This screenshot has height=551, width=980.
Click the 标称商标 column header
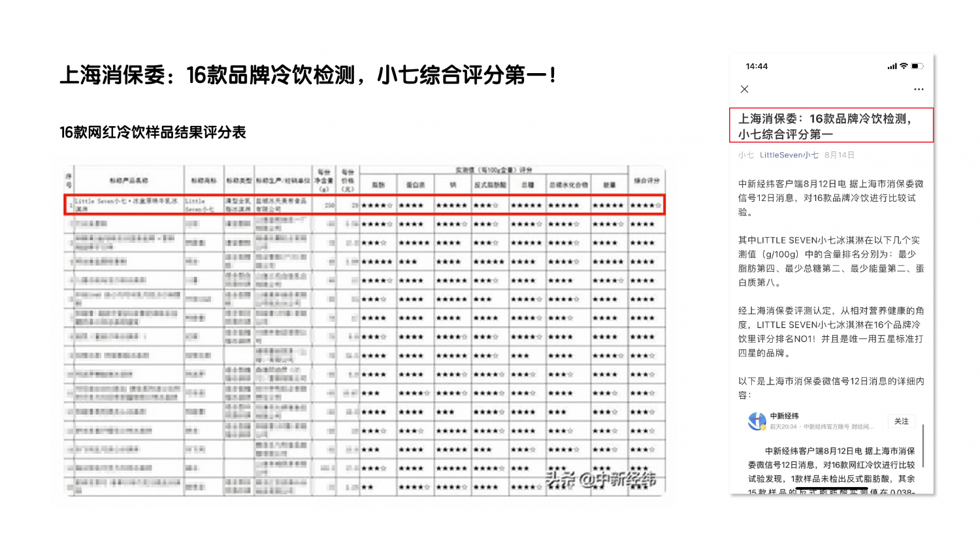203,180
